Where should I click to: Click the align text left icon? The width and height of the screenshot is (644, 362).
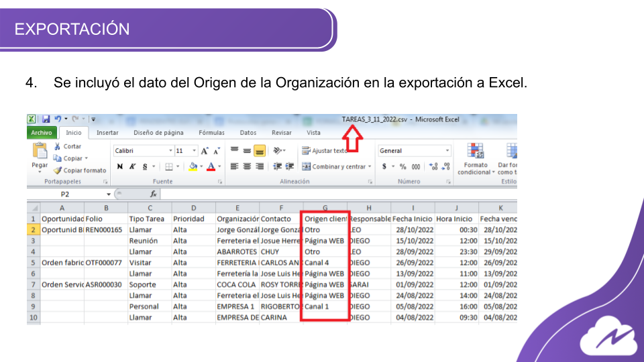pos(235,166)
